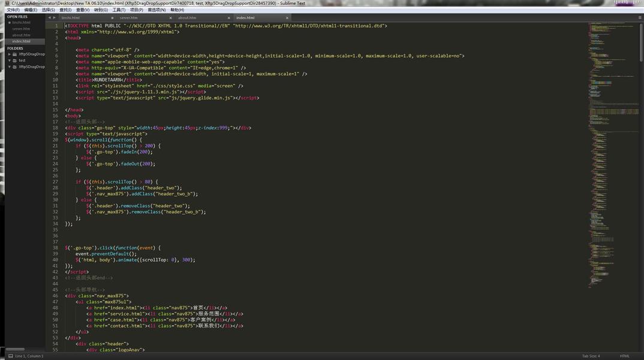Viewport: 644px width, 360px height.
Task: Collapse the test folder arrow
Action: pyautogui.click(x=10, y=61)
